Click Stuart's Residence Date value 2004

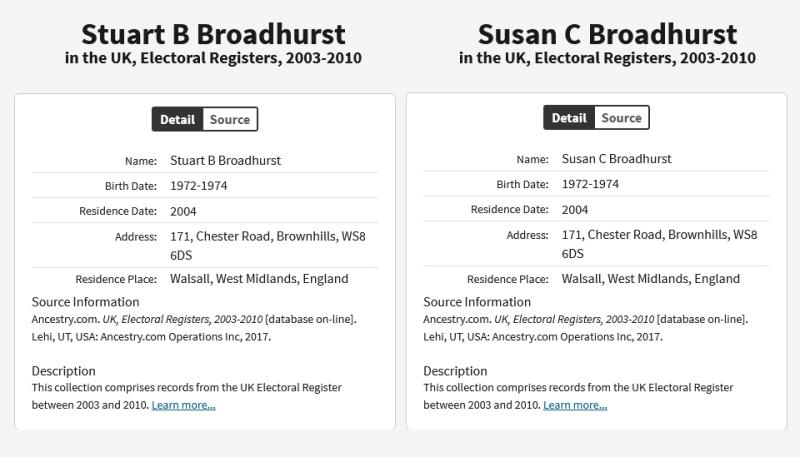point(183,211)
